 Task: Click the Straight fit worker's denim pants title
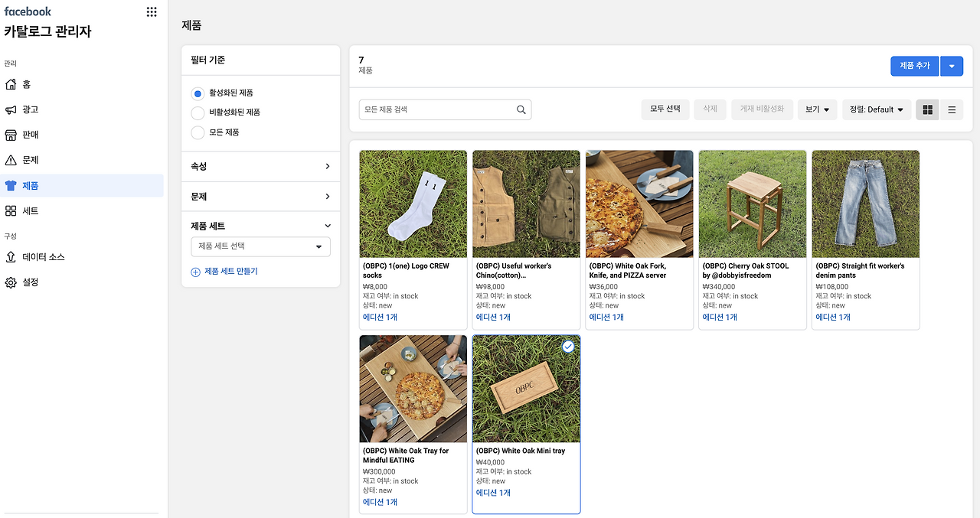861,271
